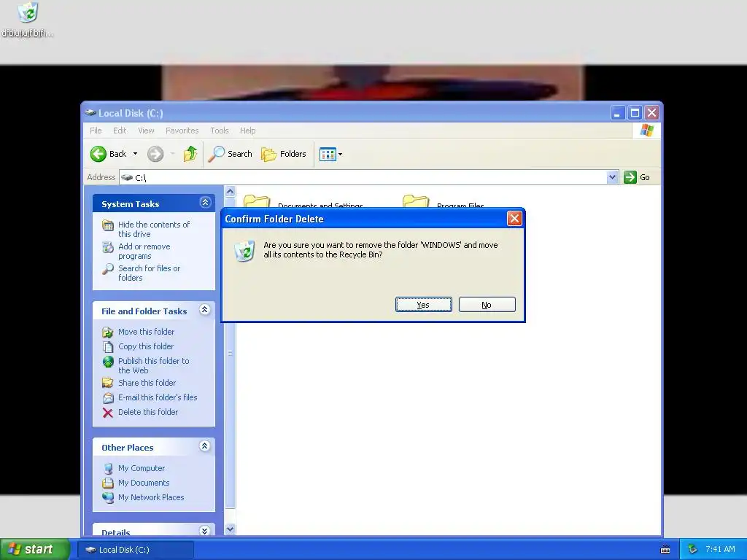Click the clock showing 7:41 AM
The width and height of the screenshot is (747, 560).
point(720,549)
